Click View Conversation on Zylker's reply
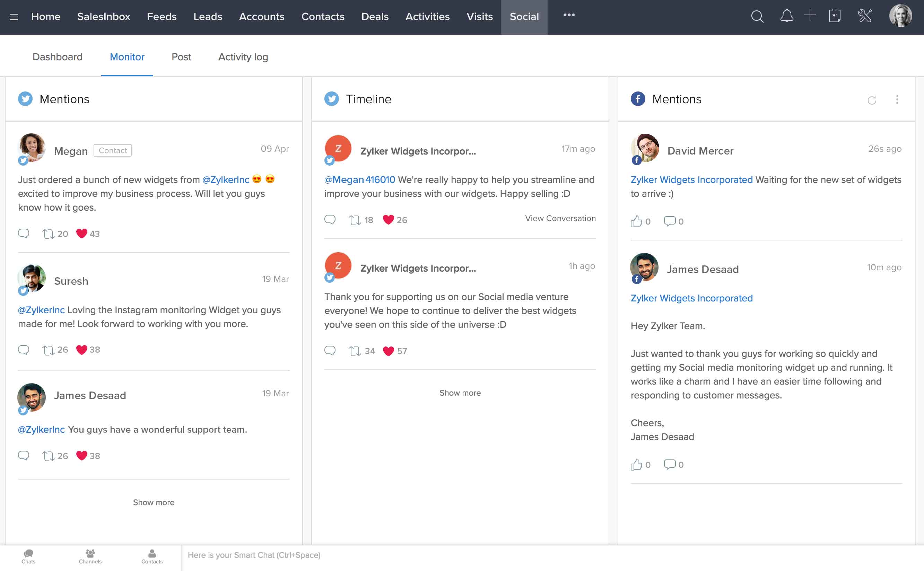The height and width of the screenshot is (571, 924). [560, 219]
